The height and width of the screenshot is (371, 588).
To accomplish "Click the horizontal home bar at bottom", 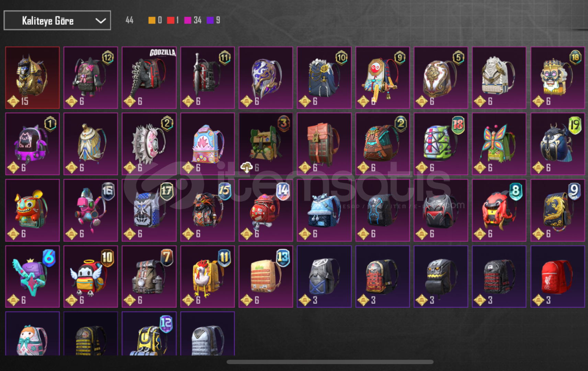I will 330,362.
